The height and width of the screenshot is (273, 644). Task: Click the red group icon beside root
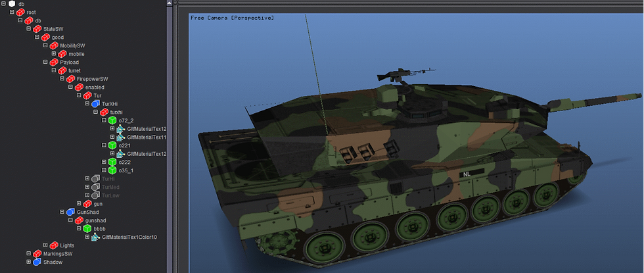pos(20,12)
